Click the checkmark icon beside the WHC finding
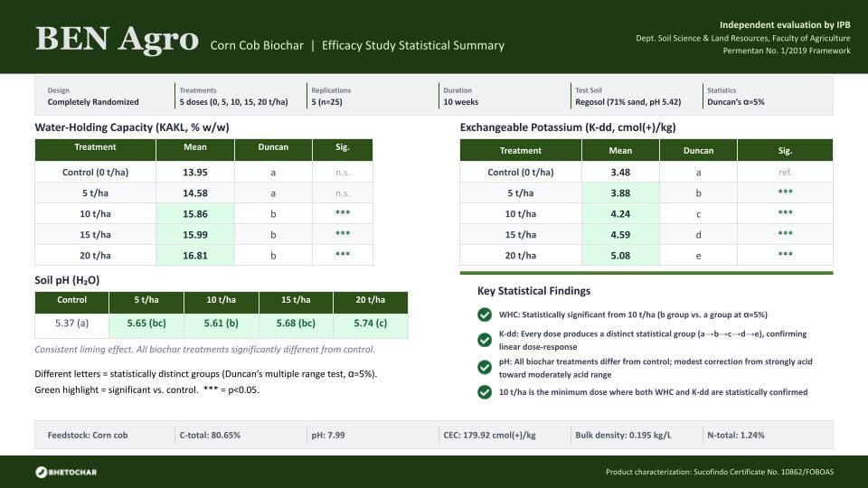 (485, 314)
